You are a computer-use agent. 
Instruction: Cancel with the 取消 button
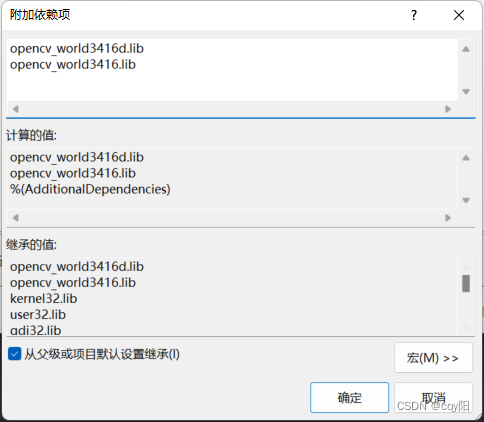pyautogui.click(x=433, y=398)
